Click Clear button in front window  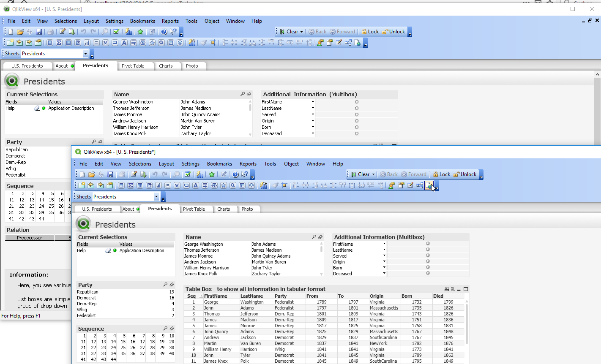pos(361,174)
